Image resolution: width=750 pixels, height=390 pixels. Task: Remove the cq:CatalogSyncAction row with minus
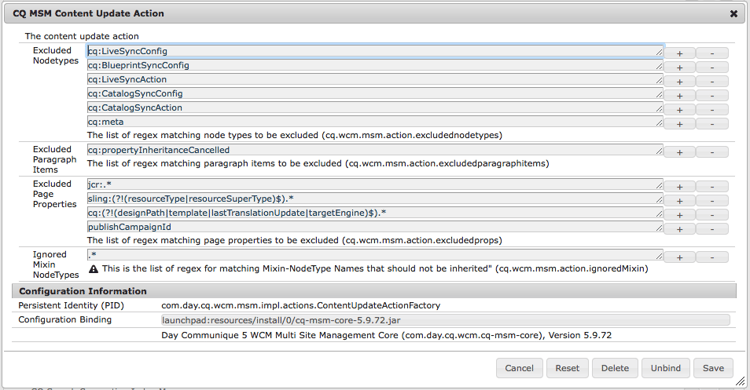pyautogui.click(x=712, y=110)
